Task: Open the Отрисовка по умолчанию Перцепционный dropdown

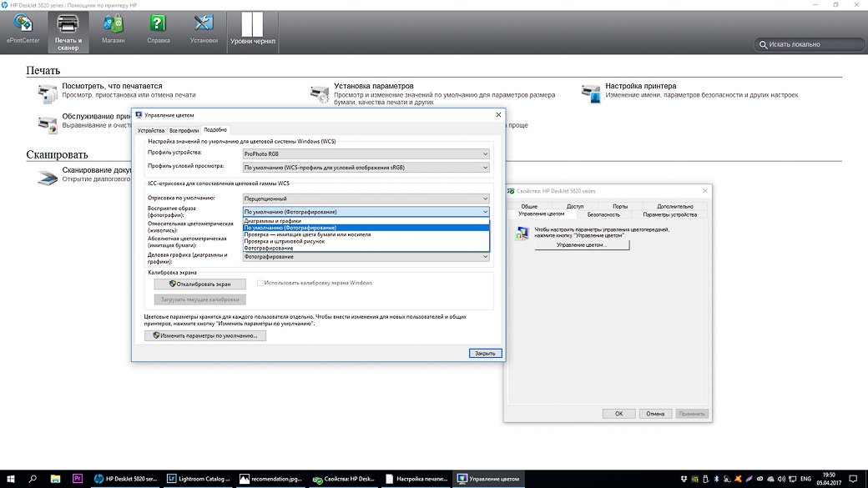Action: pos(366,198)
